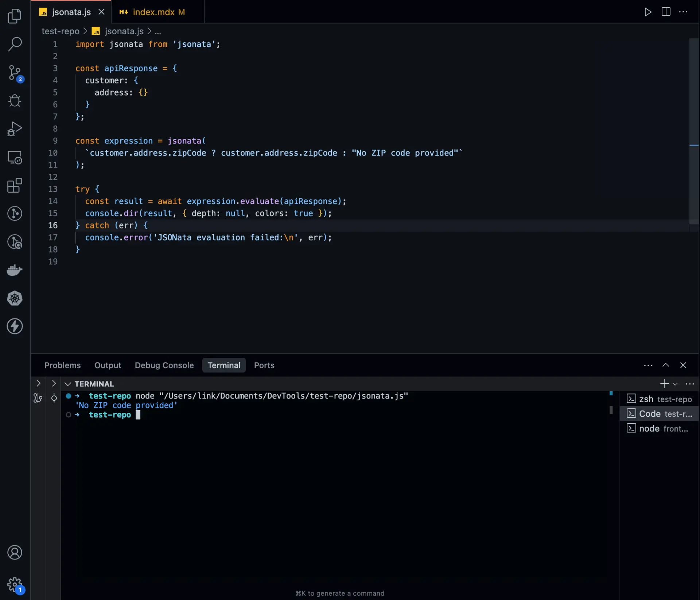The height and width of the screenshot is (600, 700).
Task: Open the Extensions view
Action: (x=15, y=186)
